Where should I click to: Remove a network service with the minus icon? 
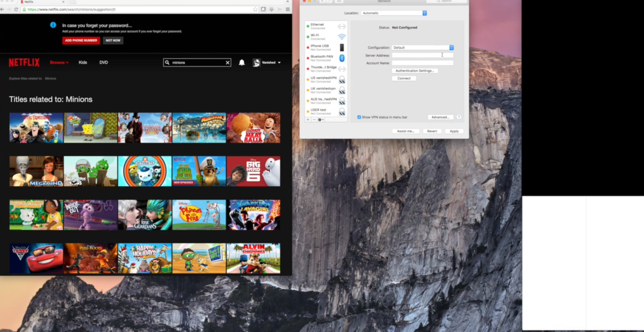pyautogui.click(x=314, y=120)
